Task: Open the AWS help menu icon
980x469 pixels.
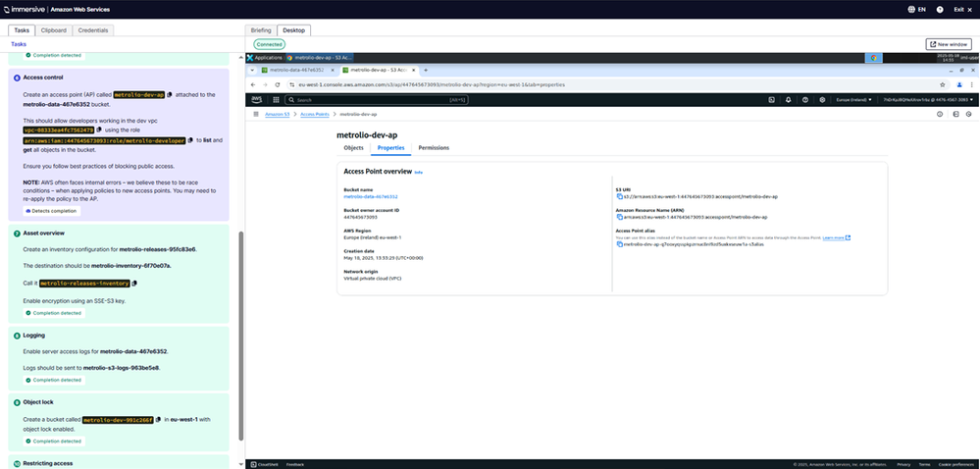Action: (805, 99)
